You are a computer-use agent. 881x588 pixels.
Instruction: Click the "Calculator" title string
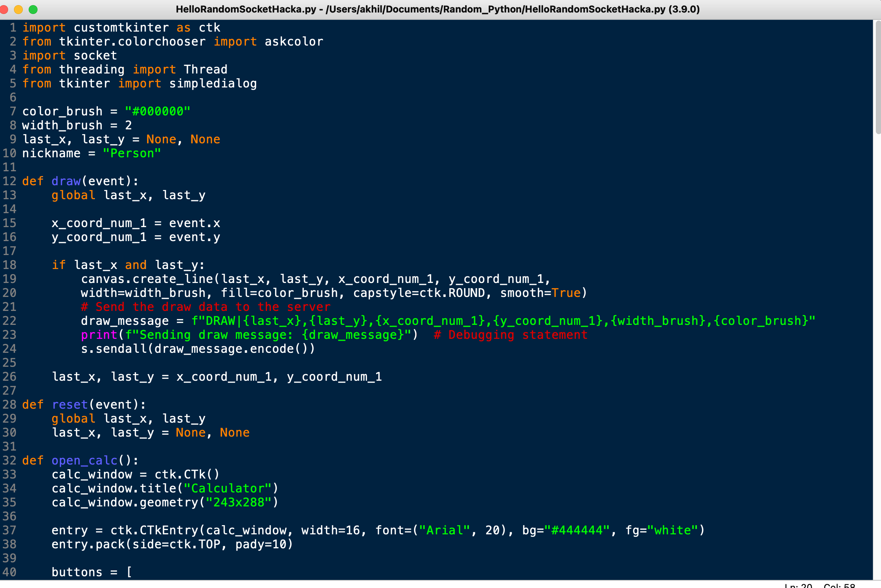(227, 488)
